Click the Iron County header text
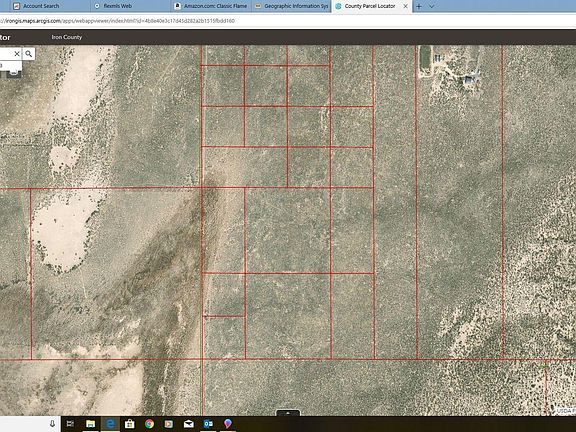 [x=66, y=37]
